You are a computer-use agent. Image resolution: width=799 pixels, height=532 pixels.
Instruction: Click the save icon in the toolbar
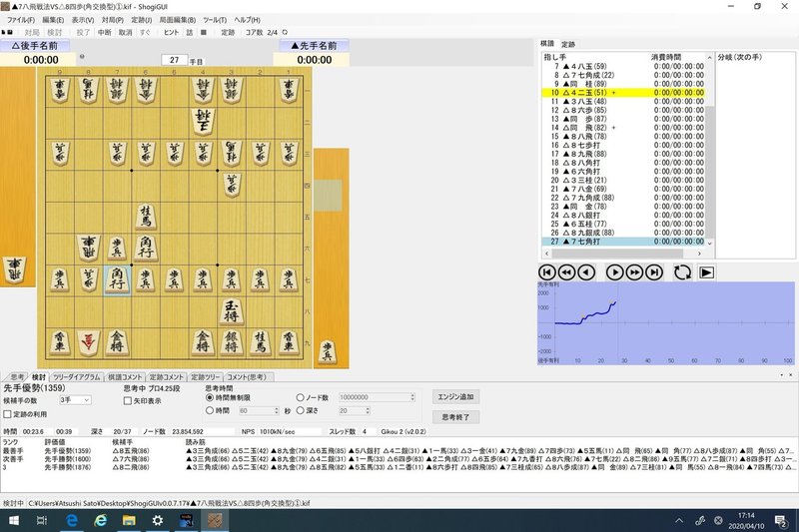tap(9, 32)
